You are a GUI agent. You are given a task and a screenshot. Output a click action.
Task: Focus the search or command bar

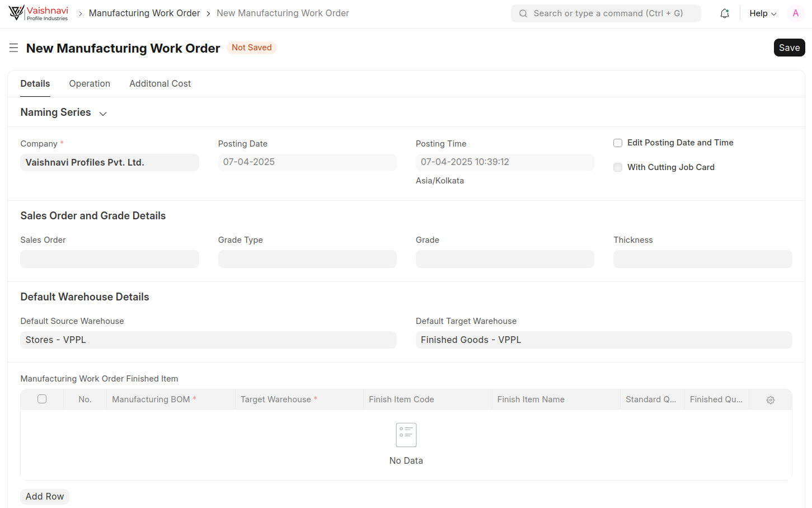click(x=606, y=13)
